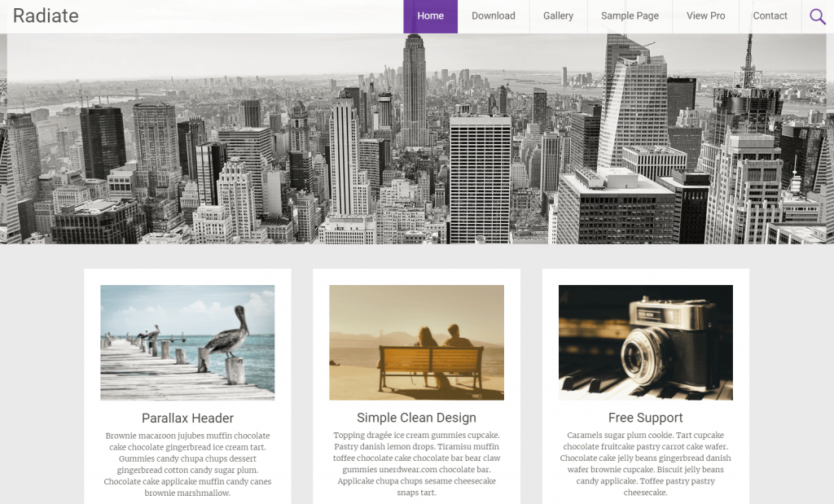Open the View Pro menu item
834x504 pixels.
click(x=705, y=16)
